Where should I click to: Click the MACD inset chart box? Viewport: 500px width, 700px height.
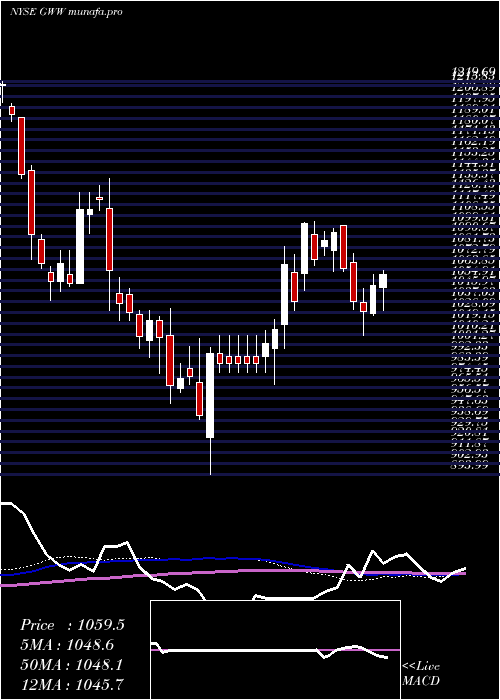pos(275,650)
